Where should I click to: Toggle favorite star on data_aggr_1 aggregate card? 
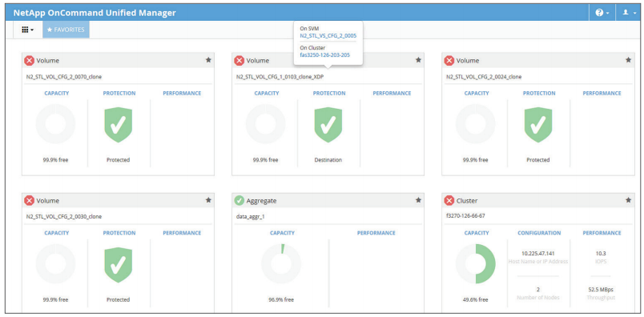[x=418, y=200]
